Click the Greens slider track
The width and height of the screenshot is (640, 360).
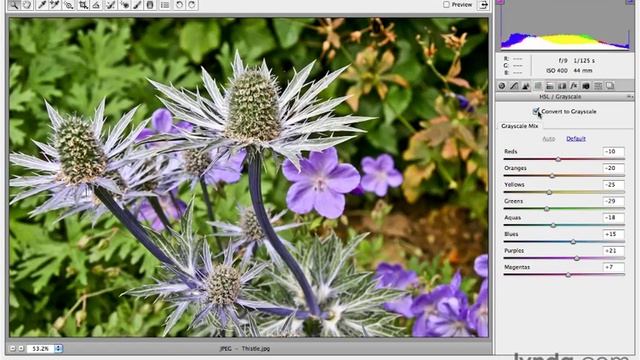pyautogui.click(x=564, y=209)
